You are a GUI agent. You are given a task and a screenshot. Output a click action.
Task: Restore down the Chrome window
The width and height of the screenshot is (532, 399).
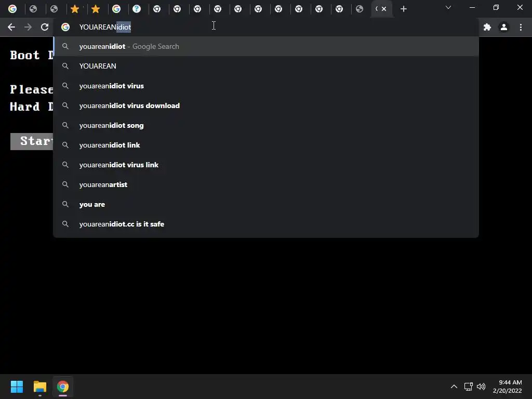(x=496, y=7)
